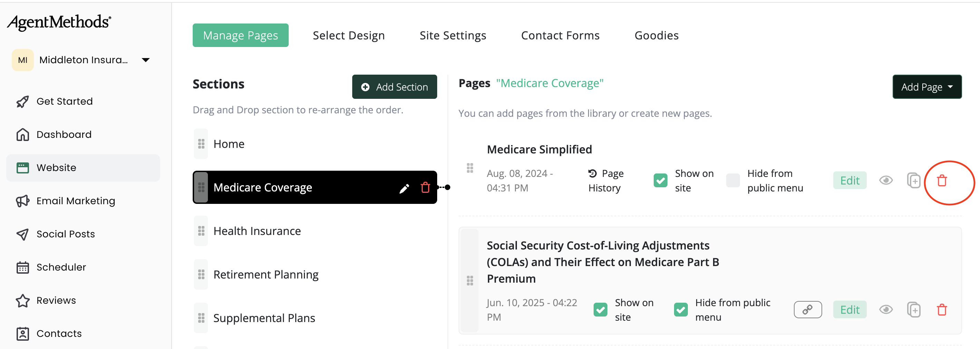The height and width of the screenshot is (349, 980).
Task: Edit the Medicare Simplified page
Action: tap(849, 181)
